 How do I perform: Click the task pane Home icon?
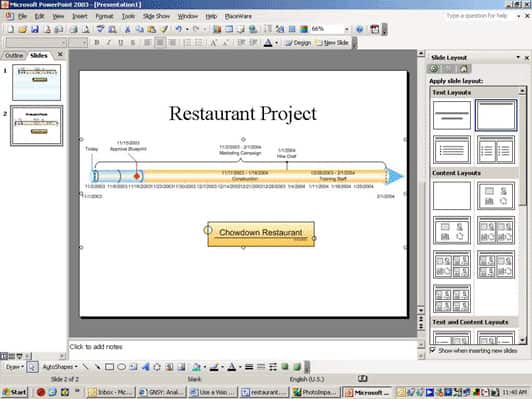click(463, 69)
